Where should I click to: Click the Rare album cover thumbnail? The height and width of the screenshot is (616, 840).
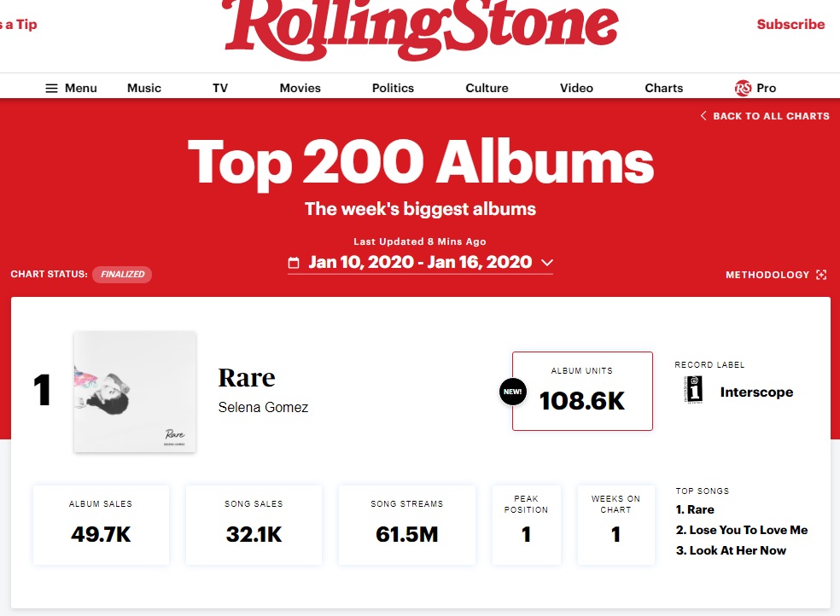click(135, 392)
